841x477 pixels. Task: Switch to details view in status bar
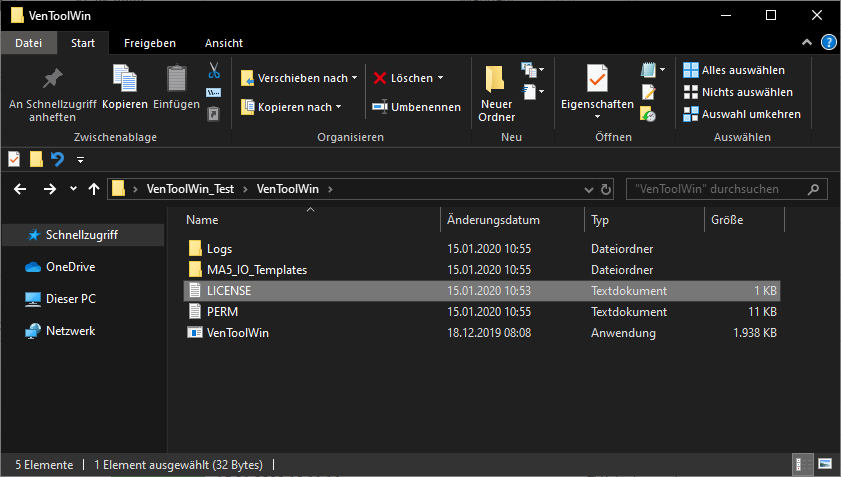click(x=802, y=465)
